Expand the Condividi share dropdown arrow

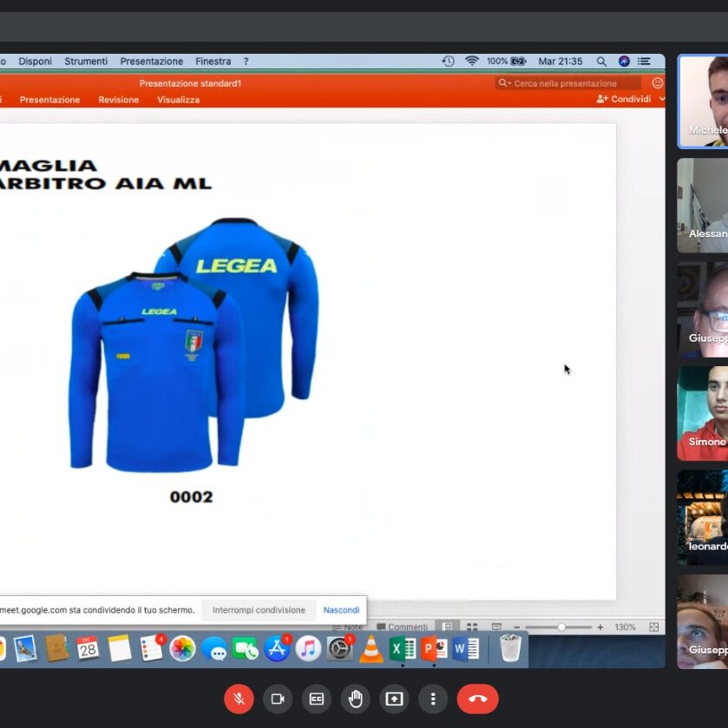tap(662, 99)
